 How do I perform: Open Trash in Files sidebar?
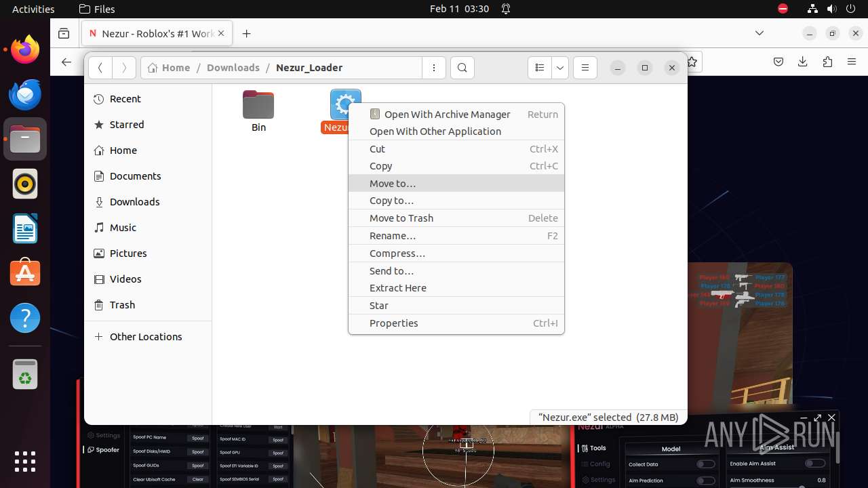coord(148,305)
